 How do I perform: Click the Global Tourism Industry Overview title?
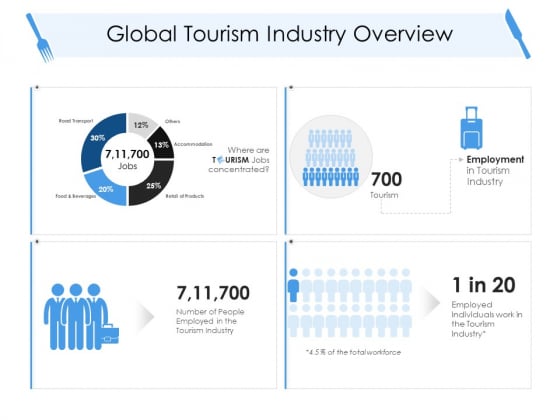pos(280,34)
